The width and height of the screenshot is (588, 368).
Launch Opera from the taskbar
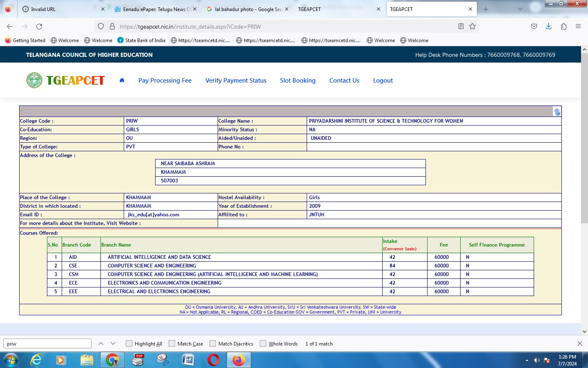point(213,360)
